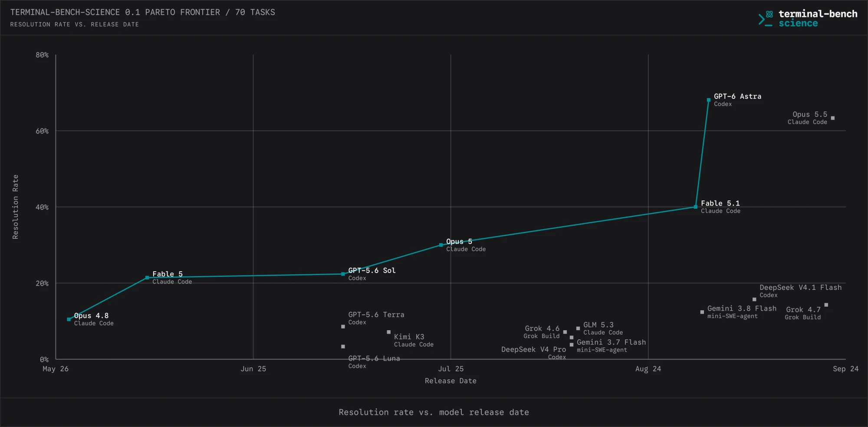Click the DeepSeek V4.1 Flash marker

click(754, 299)
